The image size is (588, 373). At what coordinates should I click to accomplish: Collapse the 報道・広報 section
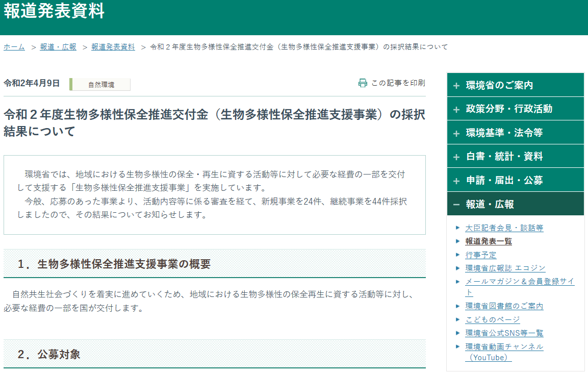click(x=515, y=204)
